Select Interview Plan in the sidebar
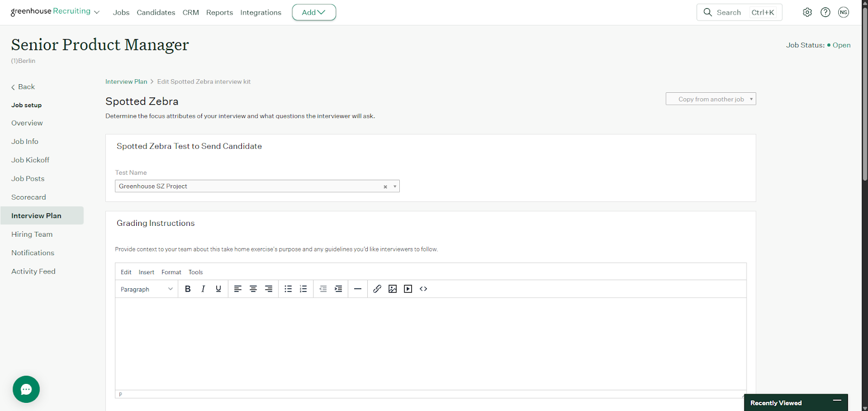 [x=42, y=216]
